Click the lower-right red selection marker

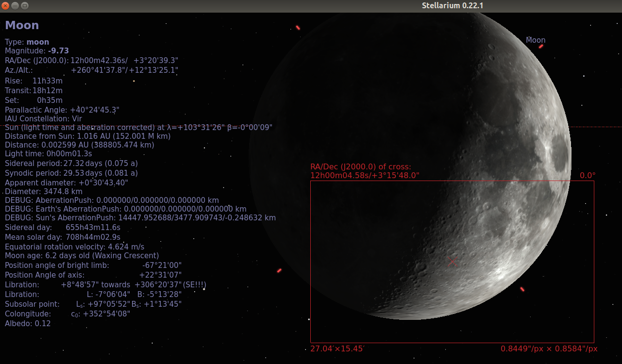point(522,289)
